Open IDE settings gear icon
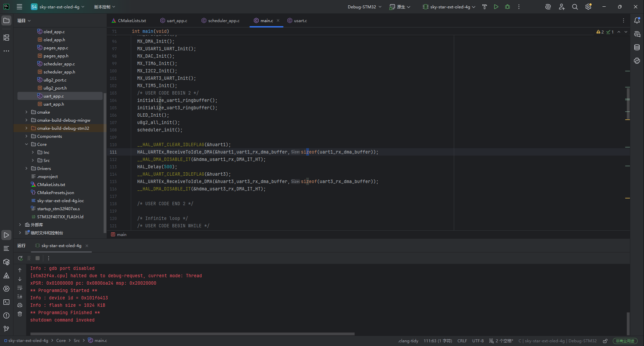 [588, 7]
